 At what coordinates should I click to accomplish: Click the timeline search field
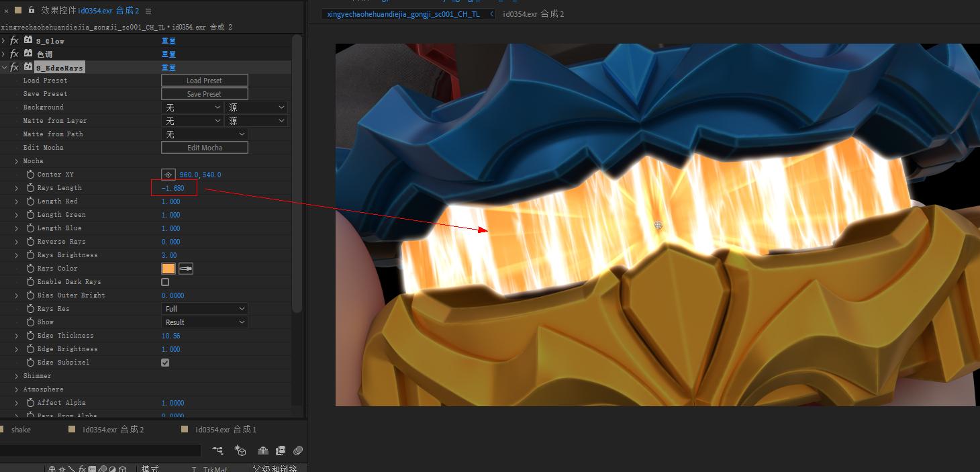101,451
